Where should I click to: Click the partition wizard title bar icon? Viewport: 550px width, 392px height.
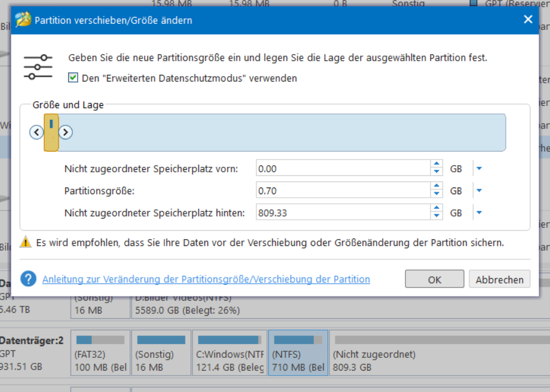click(x=23, y=20)
